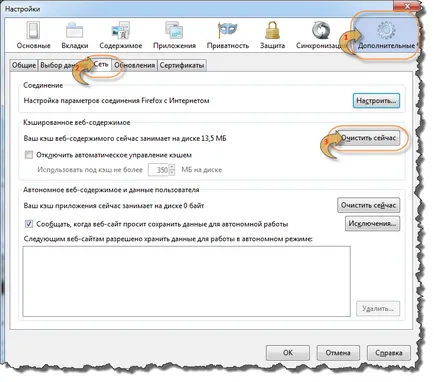Click the text Ваш кэш приложения сейчас занимает
The height and width of the screenshot is (382, 434).
(114, 206)
